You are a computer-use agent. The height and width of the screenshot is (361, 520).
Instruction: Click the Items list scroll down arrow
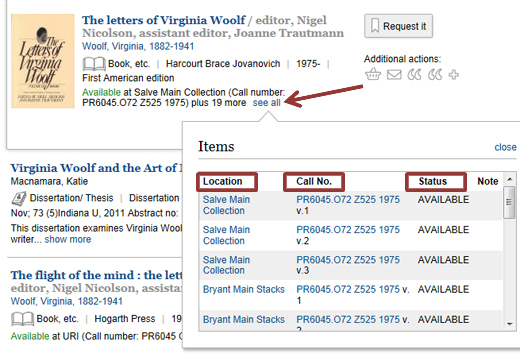[x=509, y=324]
